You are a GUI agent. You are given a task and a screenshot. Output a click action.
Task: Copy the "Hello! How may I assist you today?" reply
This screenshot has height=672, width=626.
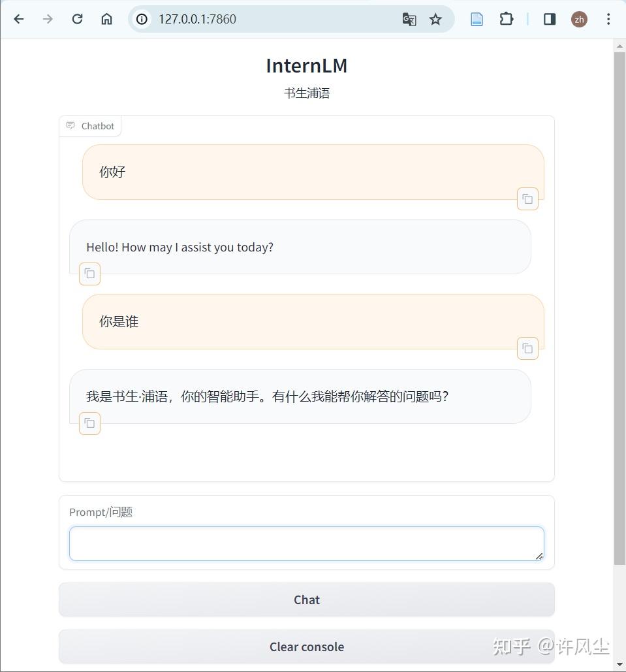pos(89,274)
